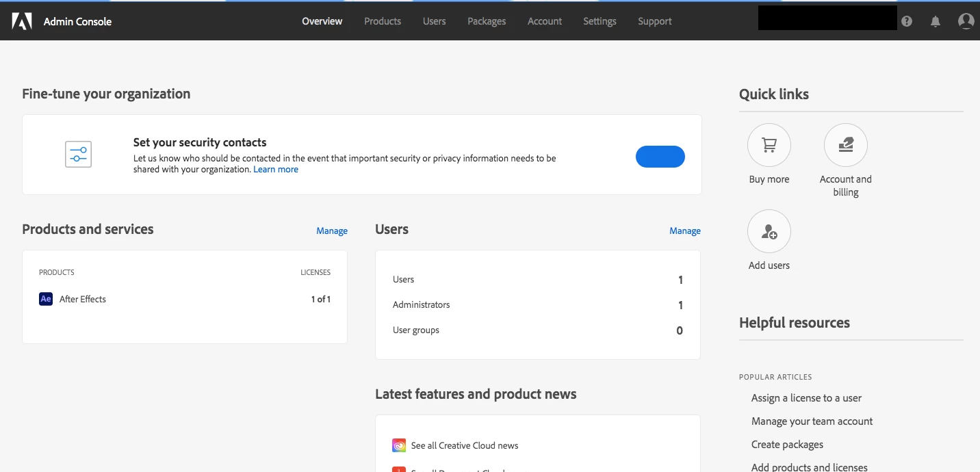The width and height of the screenshot is (980, 472).
Task: Click the PRODUCTS column header
Action: pos(57,272)
